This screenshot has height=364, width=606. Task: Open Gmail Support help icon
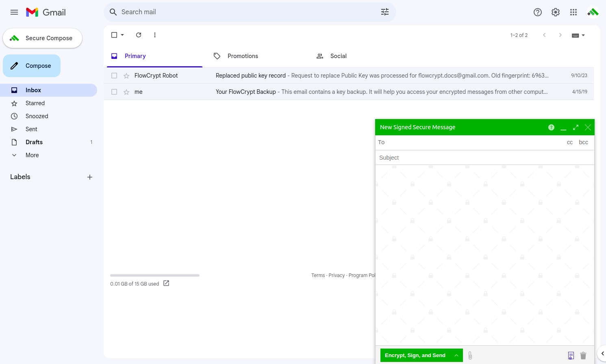click(538, 12)
